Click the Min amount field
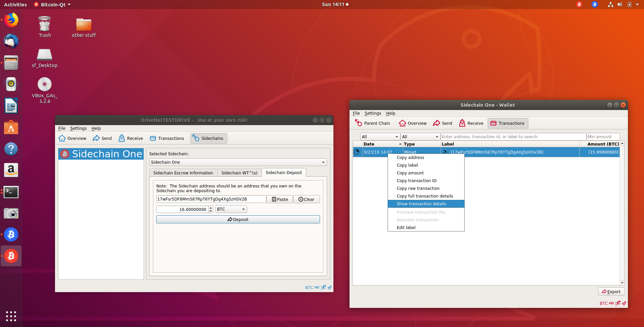The width and height of the screenshot is (644, 327). [603, 137]
